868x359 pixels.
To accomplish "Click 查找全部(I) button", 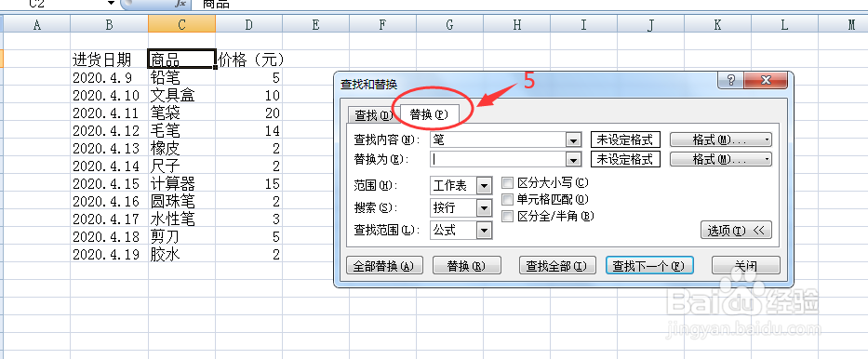I will point(557,265).
